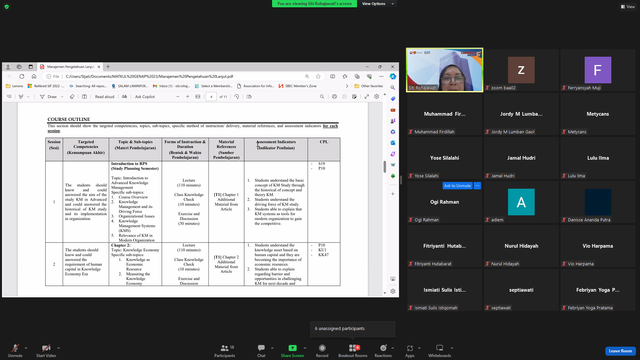Open the Other favorites folder
Viewport: 640px width, 360px height.
(x=369, y=86)
